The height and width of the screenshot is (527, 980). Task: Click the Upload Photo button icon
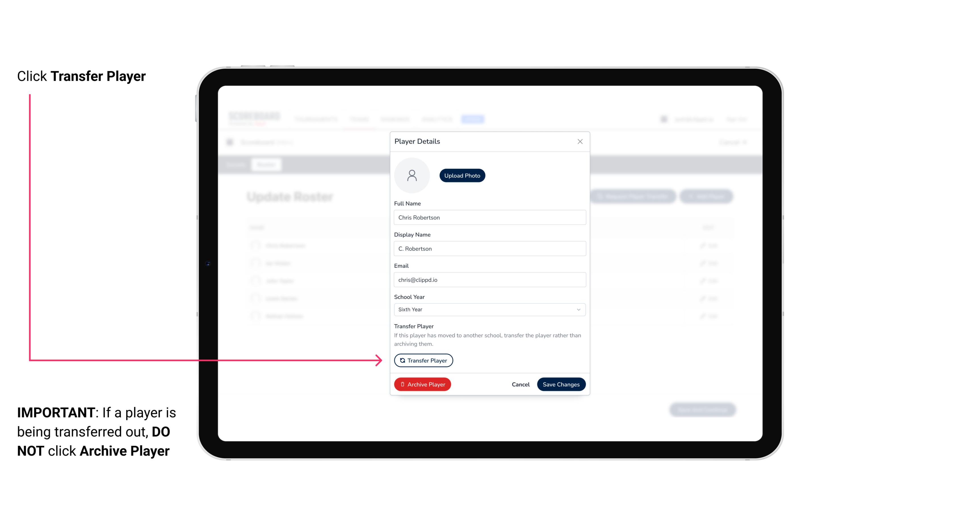tap(462, 176)
